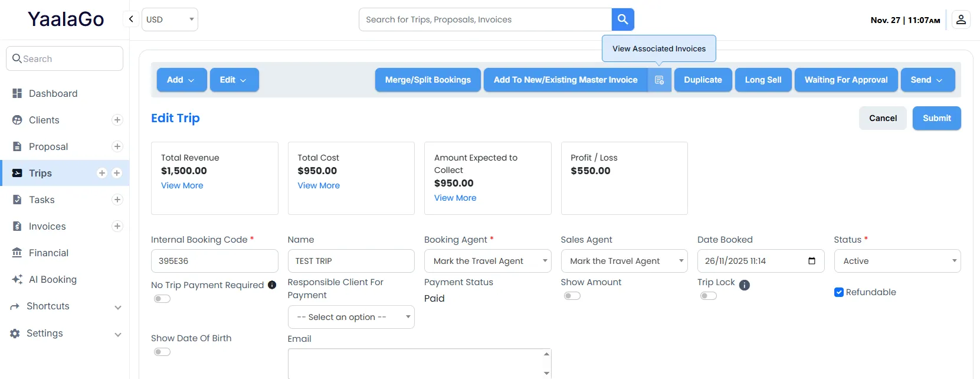
Task: Expand the Shortcuts sidebar section
Action: click(118, 307)
